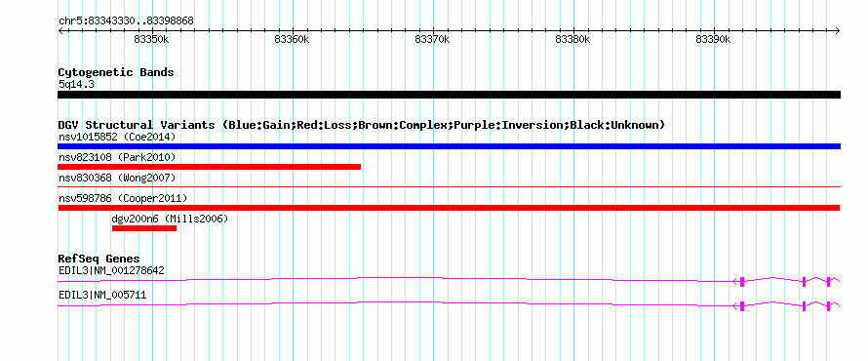Click the DGV Structural Variants track title

(x=362, y=125)
